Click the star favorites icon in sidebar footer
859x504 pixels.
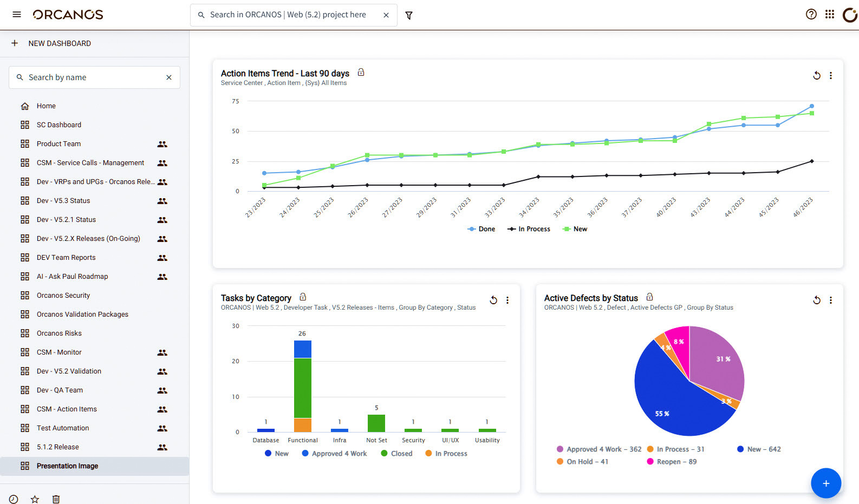click(35, 499)
